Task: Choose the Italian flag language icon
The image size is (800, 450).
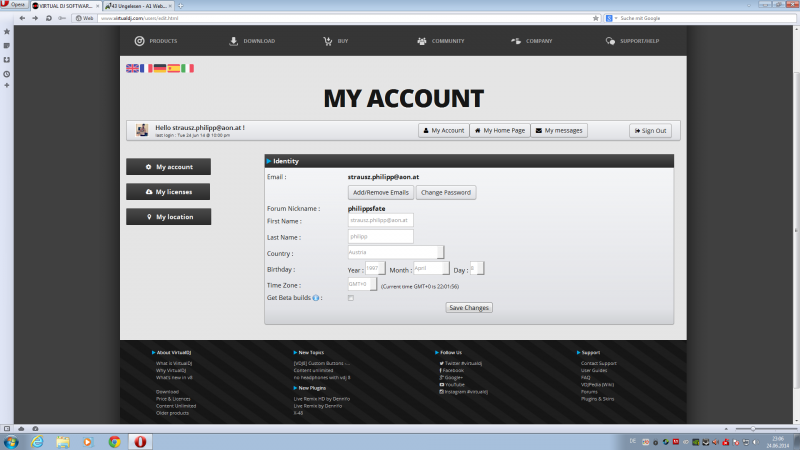Action: [x=188, y=68]
